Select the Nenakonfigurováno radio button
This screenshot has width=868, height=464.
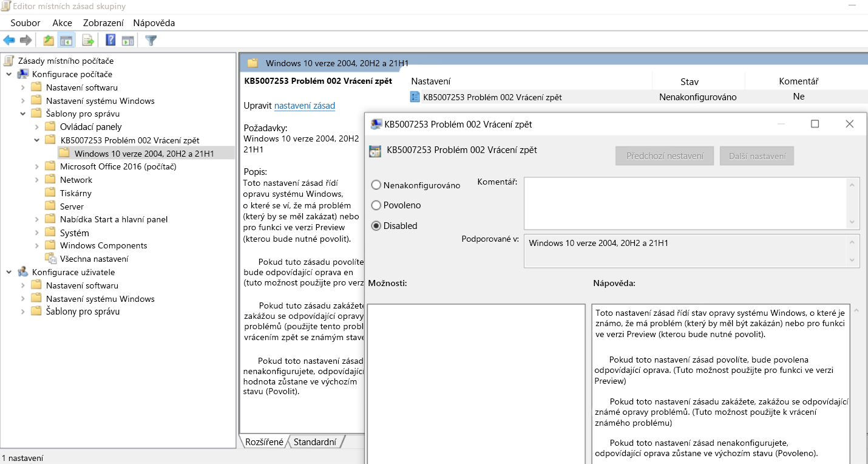[376, 185]
